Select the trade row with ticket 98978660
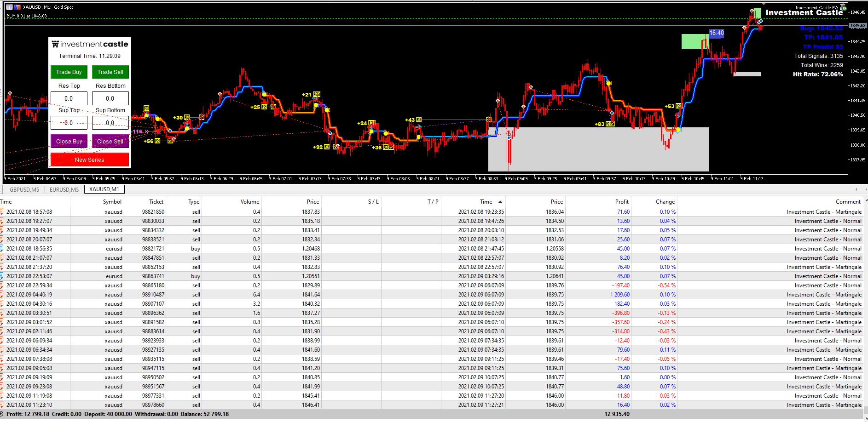Screen dimensions: 868x422 [432, 405]
